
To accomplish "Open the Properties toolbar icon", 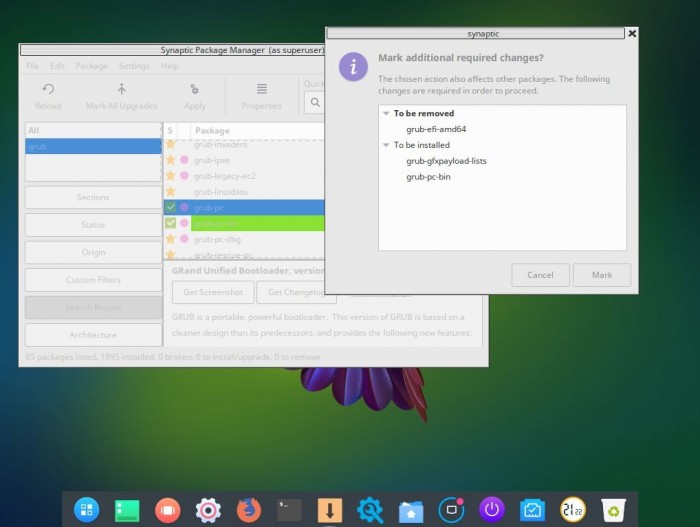I will (262, 96).
